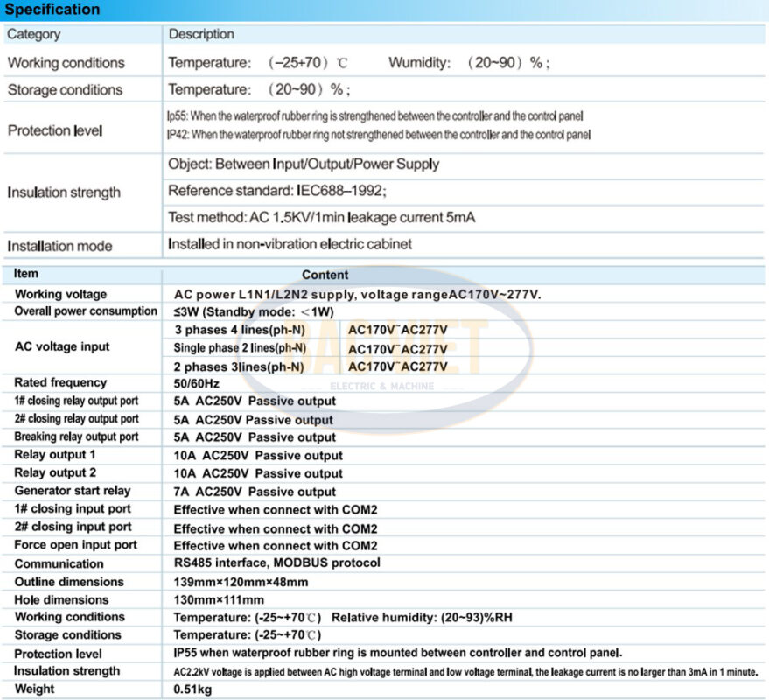
Task: Click the Weight value 0.51kg
Action: [192, 689]
